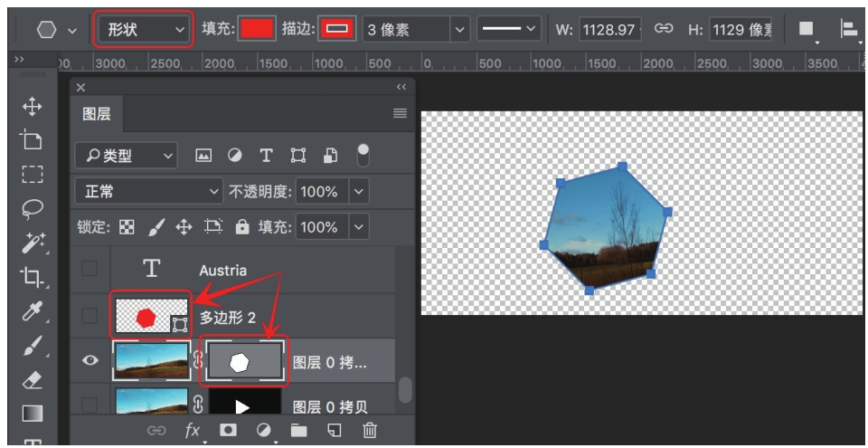Open the stroke line style dropdown
The width and height of the screenshot is (868, 448).
509,29
